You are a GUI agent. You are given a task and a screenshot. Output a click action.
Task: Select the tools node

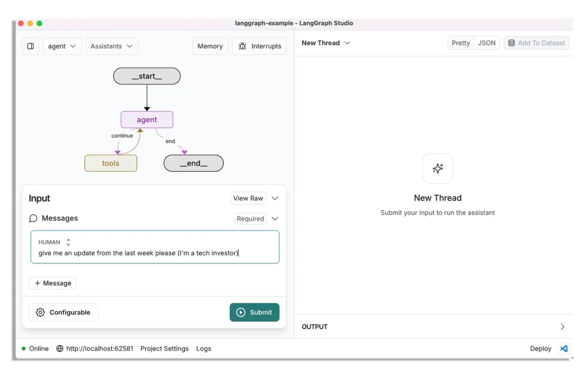111,163
